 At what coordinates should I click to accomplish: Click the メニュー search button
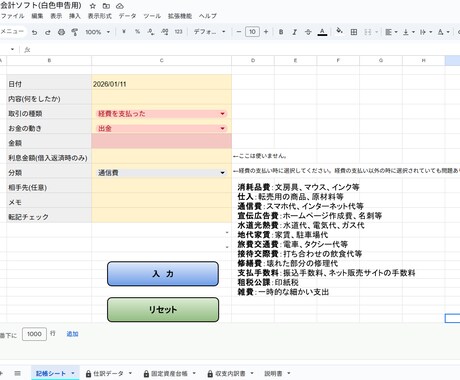tap(12, 32)
